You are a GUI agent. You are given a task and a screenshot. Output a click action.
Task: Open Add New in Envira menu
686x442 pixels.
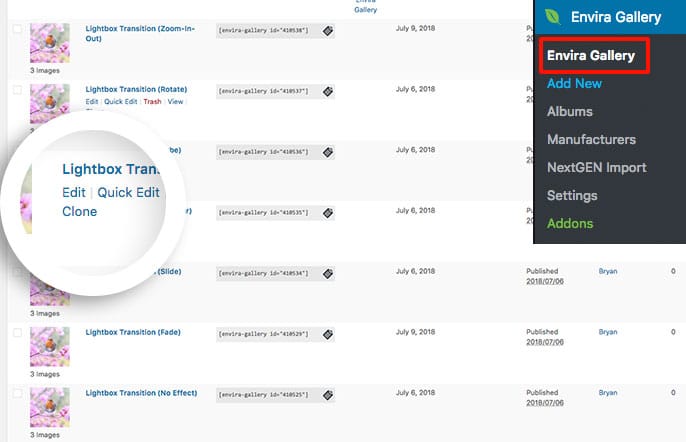[574, 83]
